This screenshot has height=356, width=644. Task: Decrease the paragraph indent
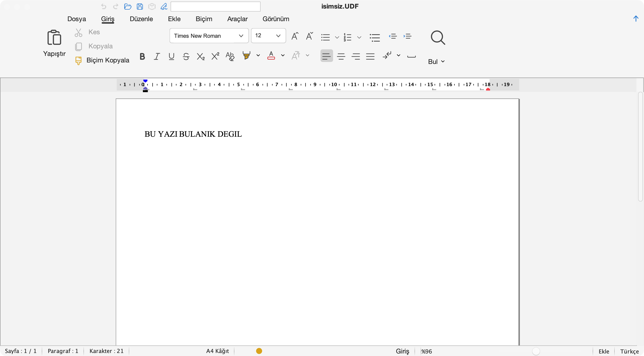click(393, 36)
